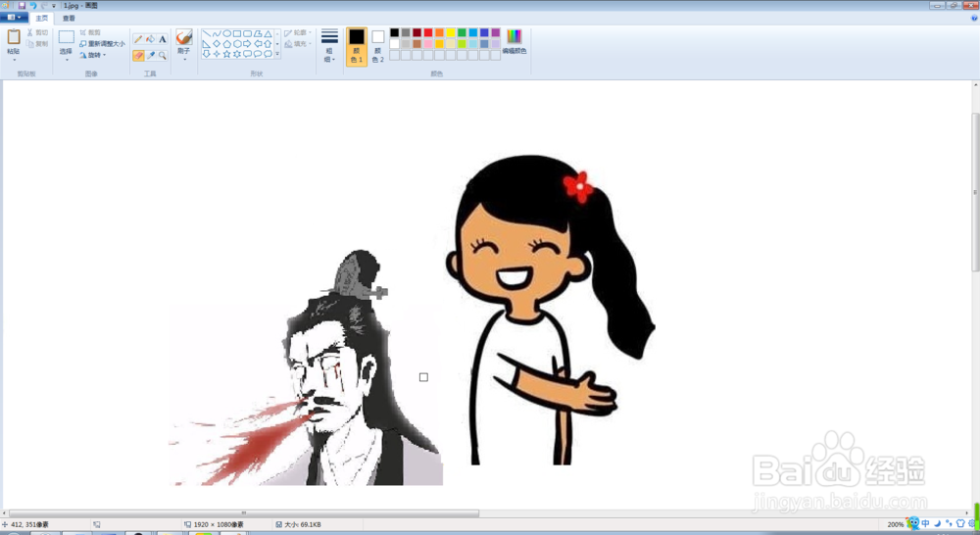Click the Crop (裁剪) button

90,32
